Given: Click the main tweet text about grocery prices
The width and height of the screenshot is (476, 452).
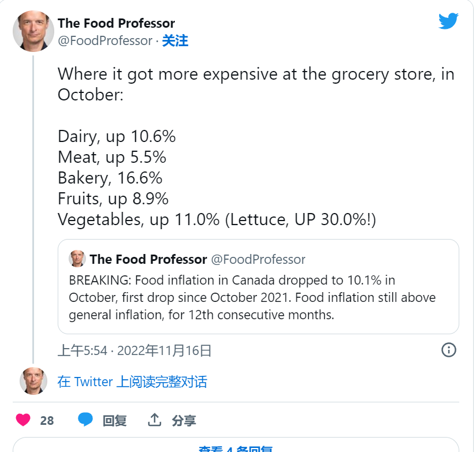Looking at the screenshot, I should click(256, 147).
